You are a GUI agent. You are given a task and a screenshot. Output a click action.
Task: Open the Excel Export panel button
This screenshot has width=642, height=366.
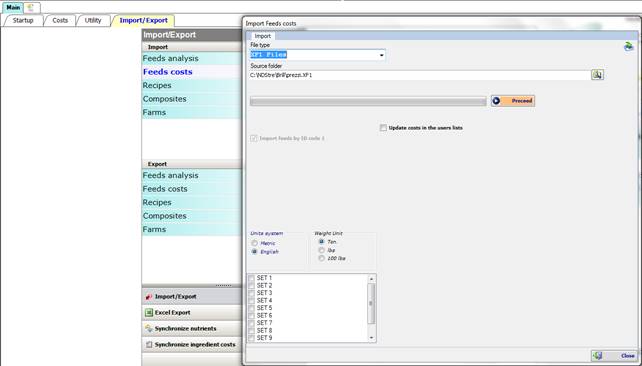tap(192, 312)
